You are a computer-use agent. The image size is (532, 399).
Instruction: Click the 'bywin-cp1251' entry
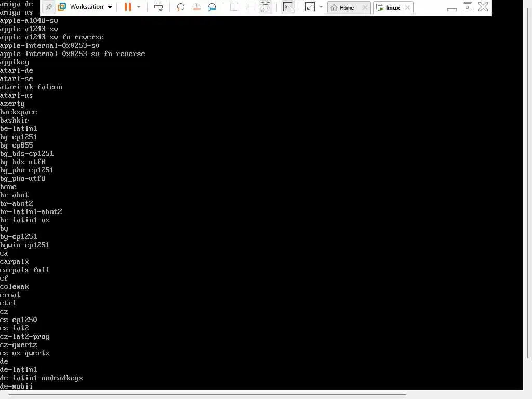click(x=25, y=245)
